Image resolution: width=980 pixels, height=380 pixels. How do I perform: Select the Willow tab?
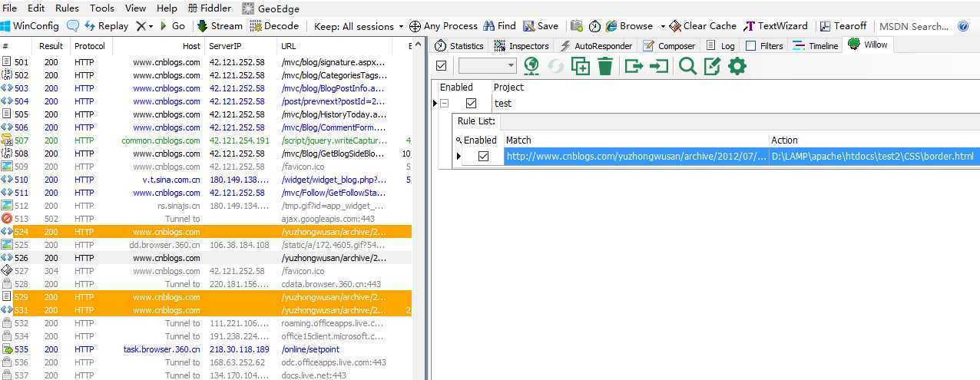pyautogui.click(x=868, y=45)
